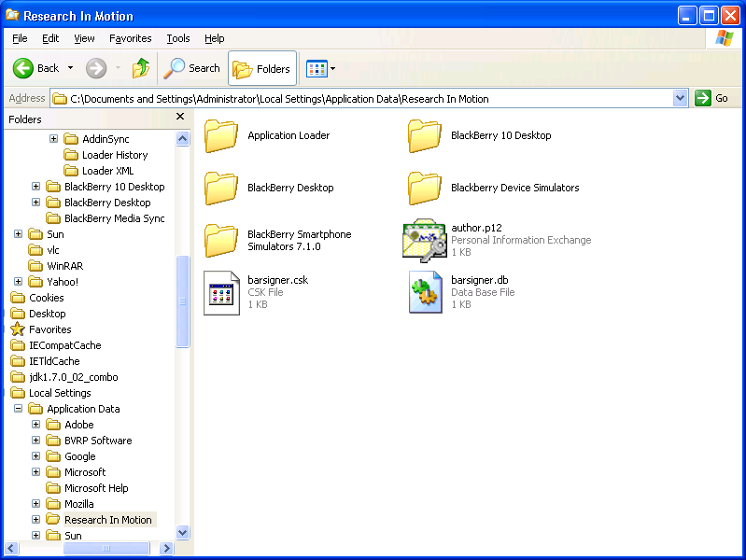746x560 pixels.
Task: Expand the Adobe tree node
Action: [x=36, y=425]
